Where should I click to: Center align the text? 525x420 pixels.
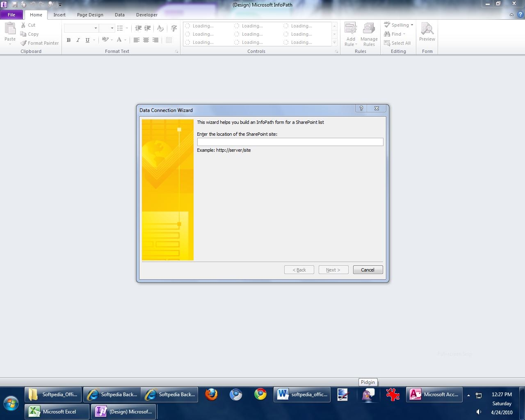pos(146,40)
